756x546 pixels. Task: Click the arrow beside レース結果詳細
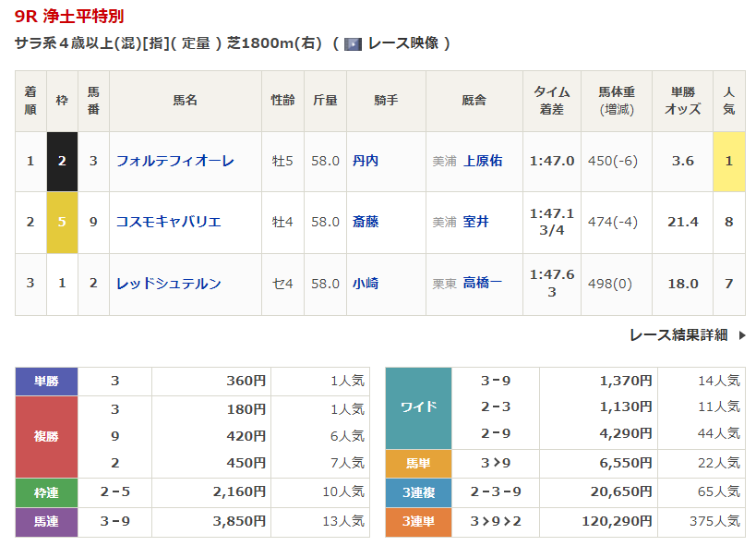pos(741,335)
